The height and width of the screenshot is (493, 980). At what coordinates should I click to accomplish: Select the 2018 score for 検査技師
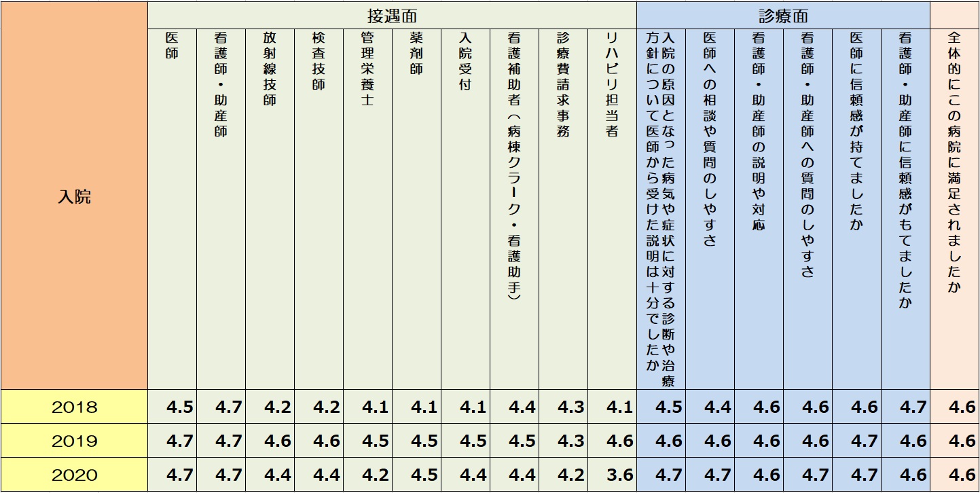point(319,407)
